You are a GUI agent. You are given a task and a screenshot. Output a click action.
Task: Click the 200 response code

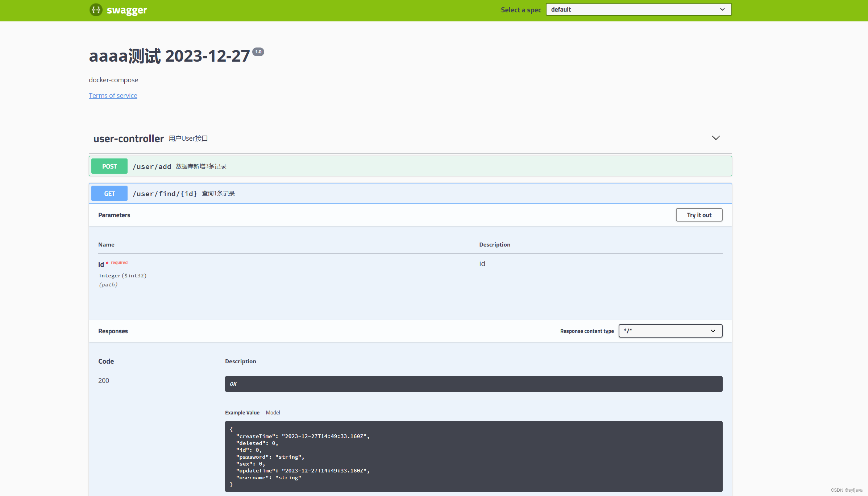pos(104,380)
